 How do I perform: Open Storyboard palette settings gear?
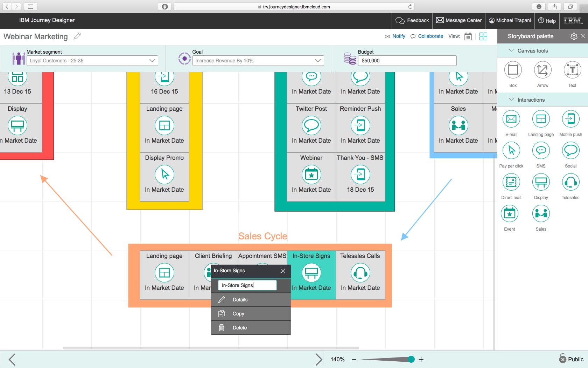click(574, 36)
